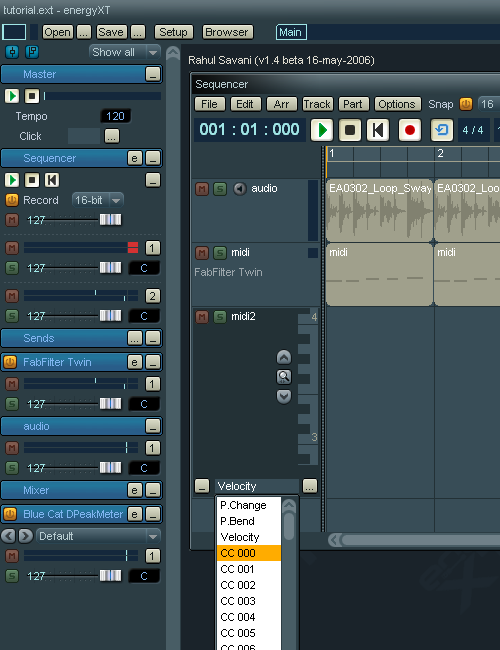This screenshot has height=650, width=500.
Task: Open Click settings '...' button
Action: click(112, 136)
